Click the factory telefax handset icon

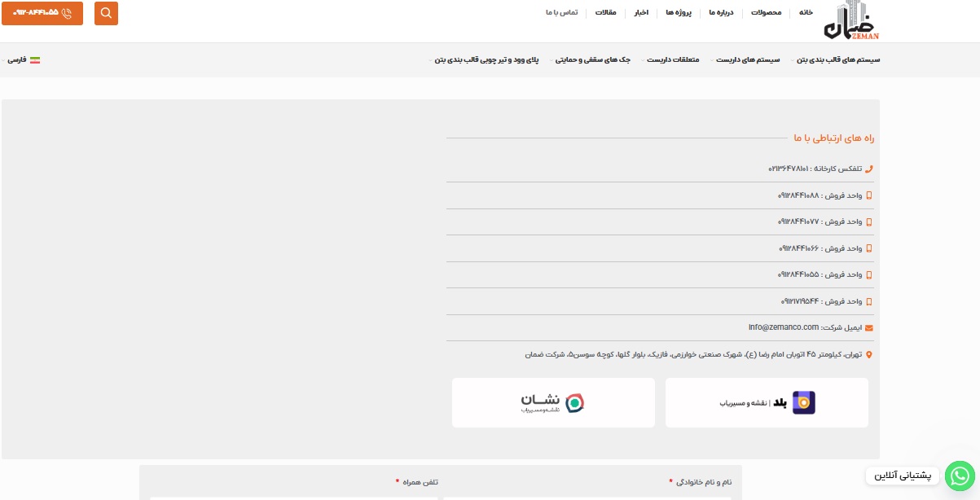point(868,169)
